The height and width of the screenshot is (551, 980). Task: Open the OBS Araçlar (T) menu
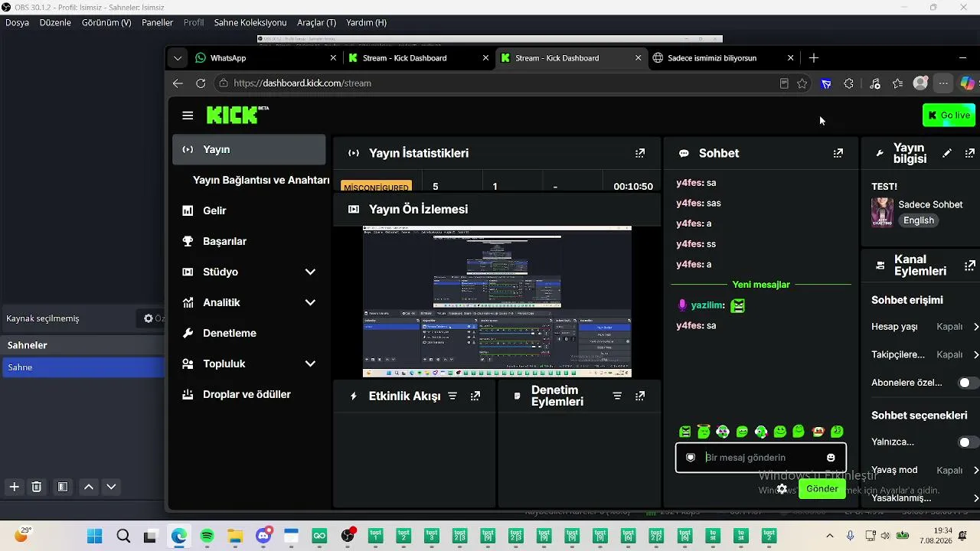point(317,23)
